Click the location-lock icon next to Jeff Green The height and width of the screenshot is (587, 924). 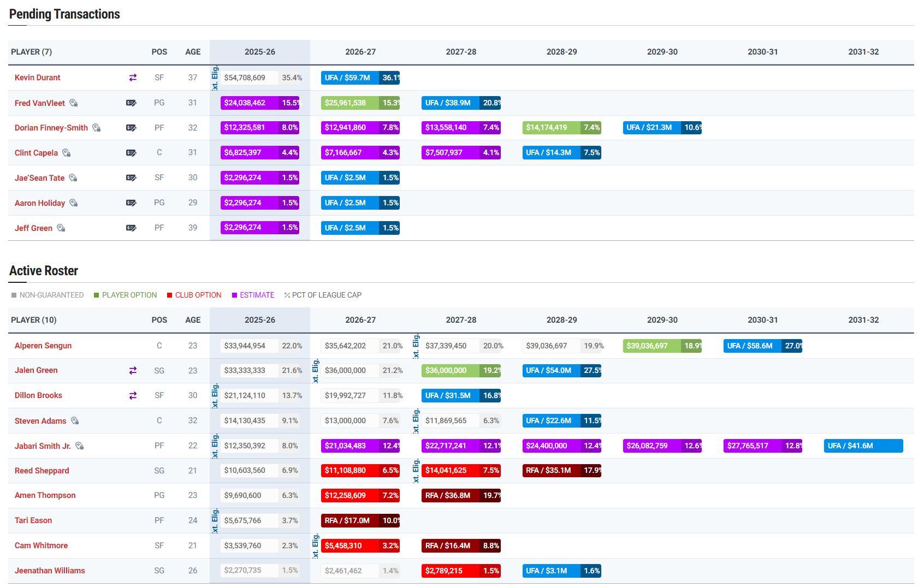[61, 228]
